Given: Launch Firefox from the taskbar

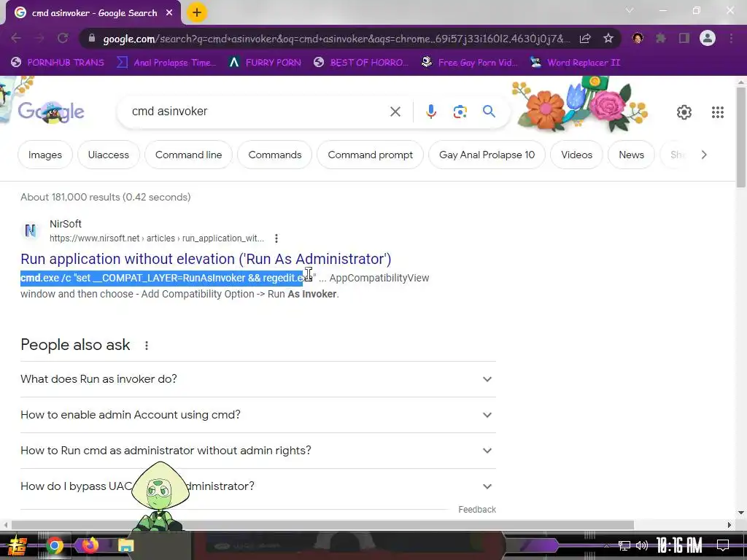Looking at the screenshot, I should coord(90,545).
